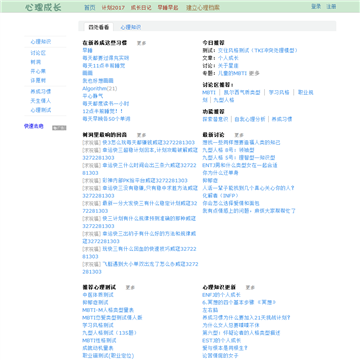Open 九型人格测试（135题） test link
Viewport: 360px width, 360px height.
pos(109,333)
